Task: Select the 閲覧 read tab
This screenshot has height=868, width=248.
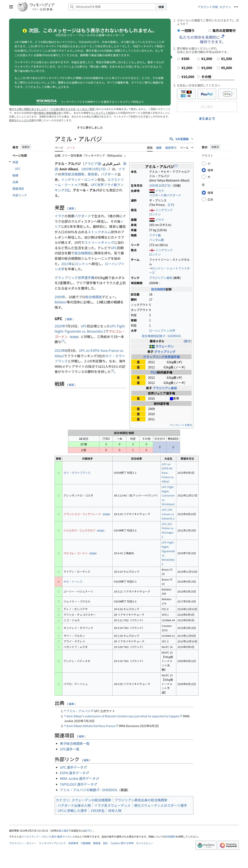Action: pos(150,148)
